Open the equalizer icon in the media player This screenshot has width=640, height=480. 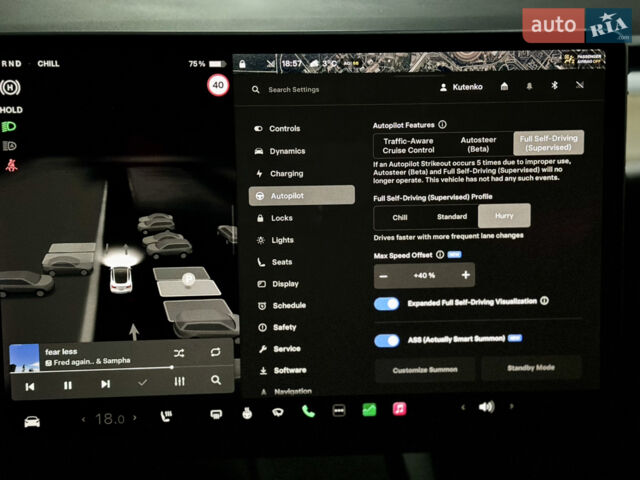[179, 382]
